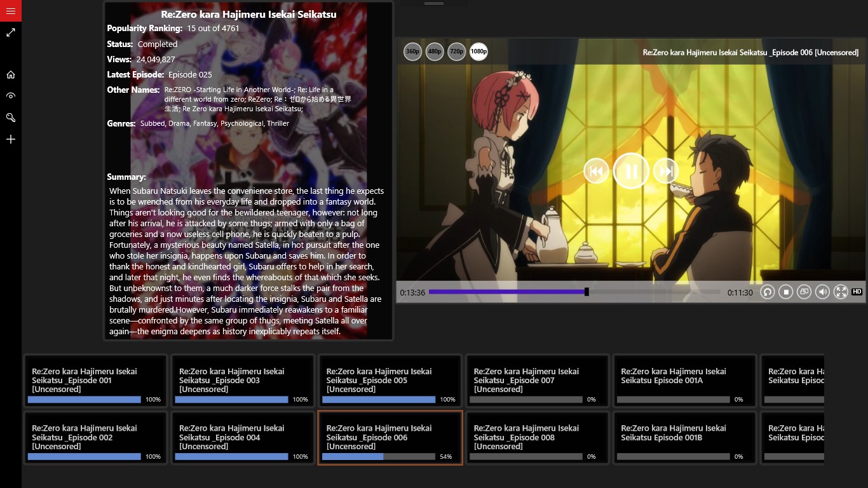
Task: Open Episode 004 [Uncensored] tile
Action: coord(243,438)
